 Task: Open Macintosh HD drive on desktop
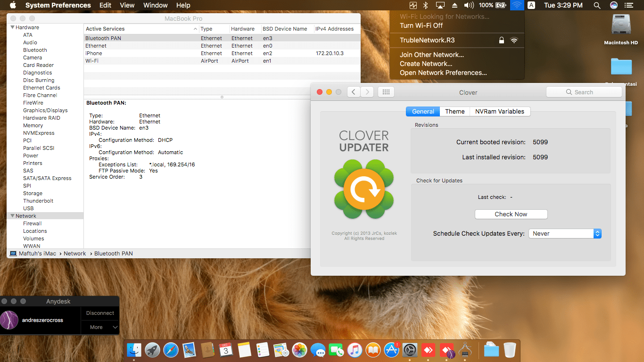point(621,29)
